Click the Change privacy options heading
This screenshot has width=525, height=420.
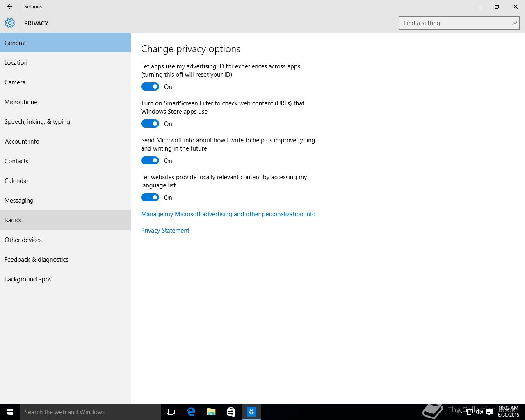[x=191, y=49]
